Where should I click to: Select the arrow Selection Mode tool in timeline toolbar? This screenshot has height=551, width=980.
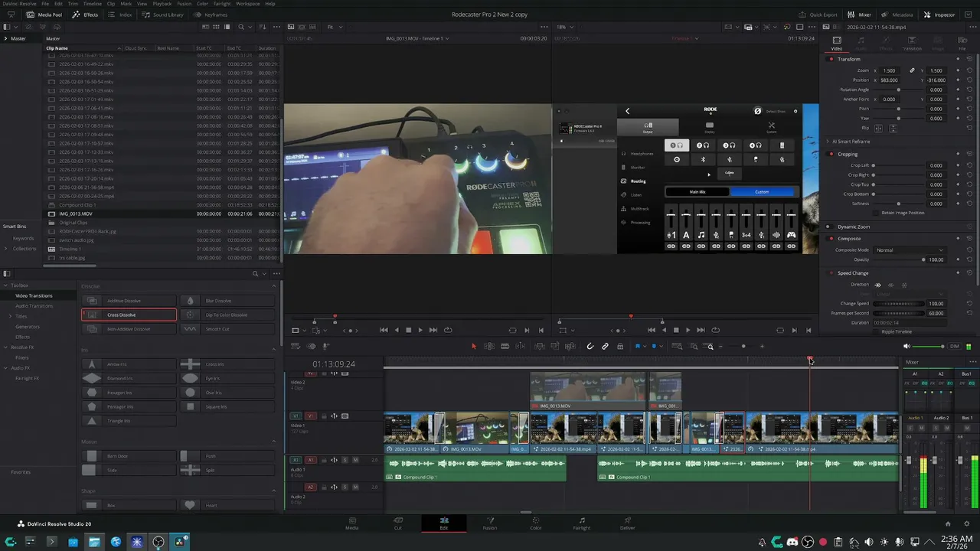[473, 347]
